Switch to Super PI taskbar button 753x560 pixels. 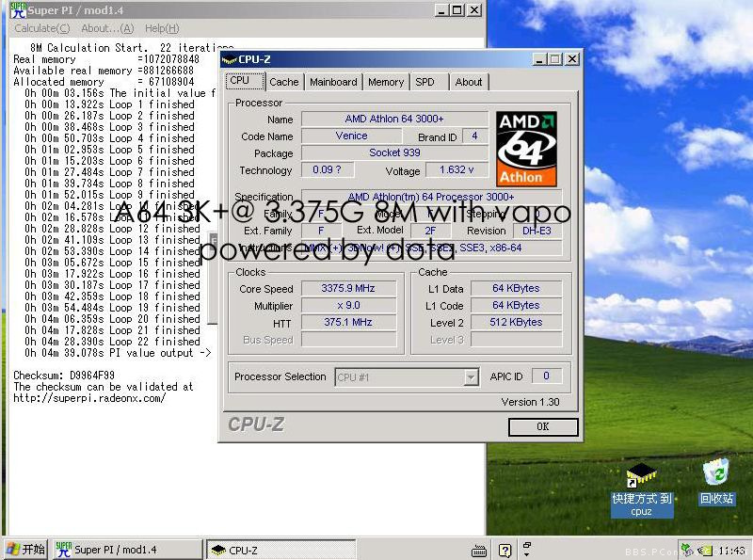click(x=127, y=550)
